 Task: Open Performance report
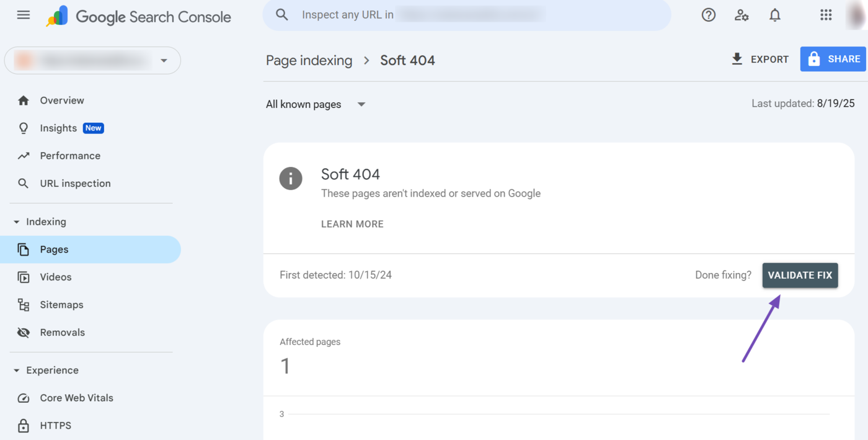pos(70,156)
